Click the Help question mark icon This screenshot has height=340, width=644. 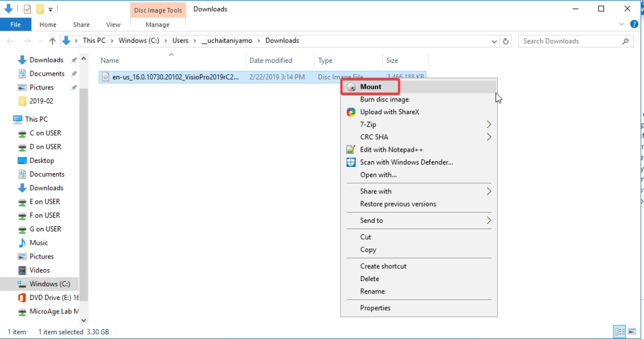[x=634, y=24]
